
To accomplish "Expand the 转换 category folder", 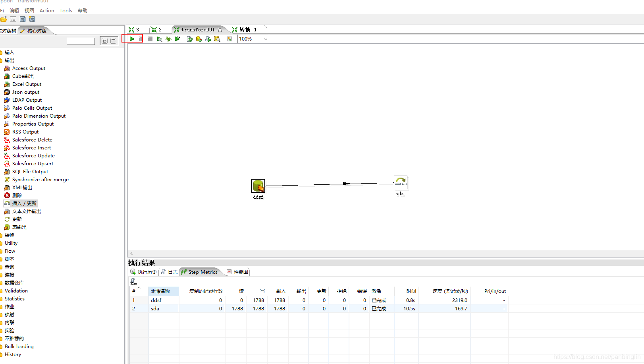I will coord(10,235).
